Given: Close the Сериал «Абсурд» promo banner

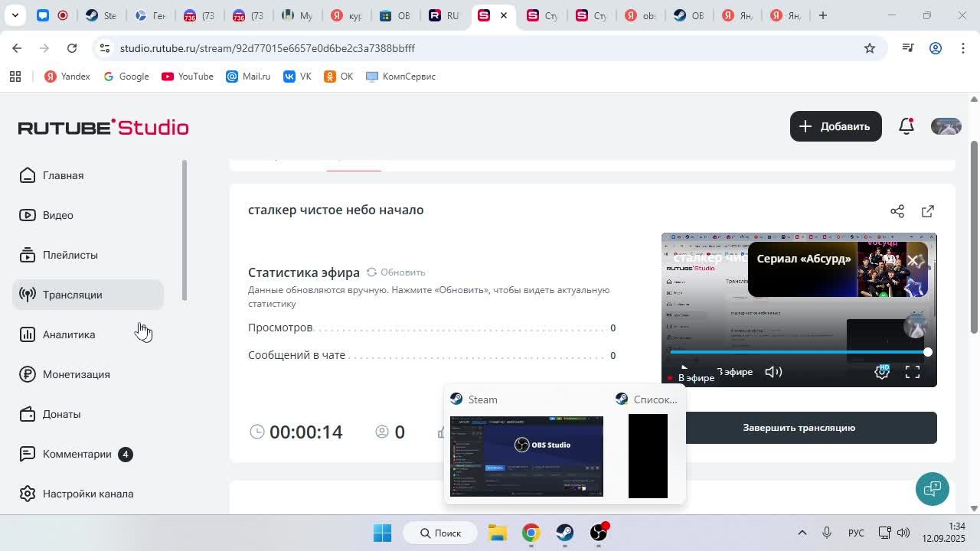Looking at the screenshot, I should (x=913, y=260).
